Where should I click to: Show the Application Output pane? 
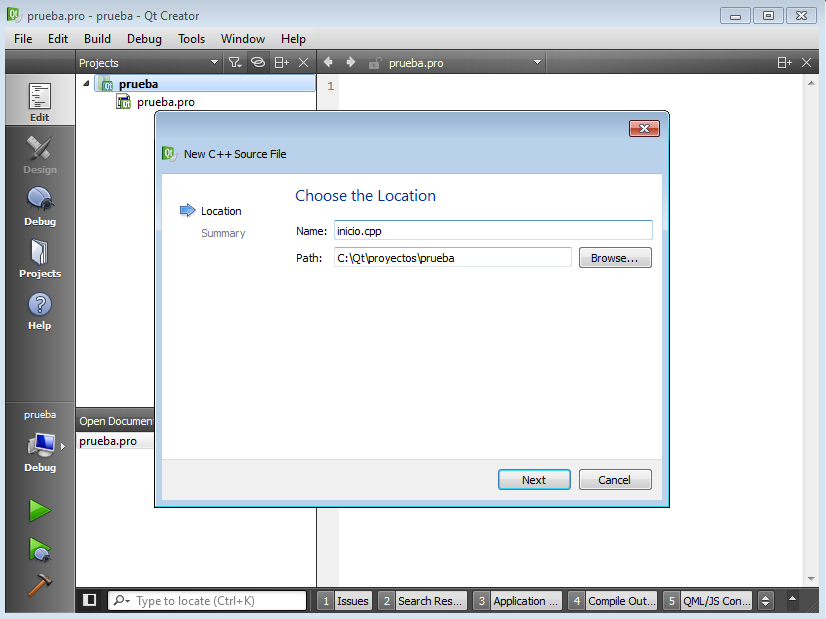(x=517, y=601)
